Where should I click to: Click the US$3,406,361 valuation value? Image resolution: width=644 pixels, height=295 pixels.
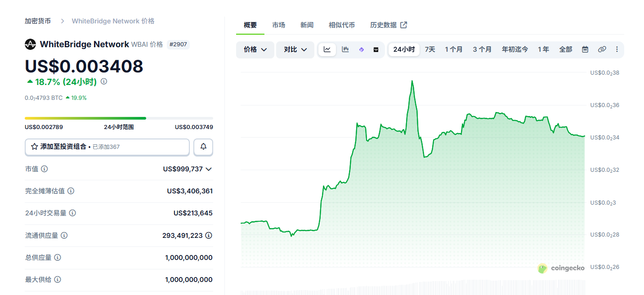pos(190,191)
